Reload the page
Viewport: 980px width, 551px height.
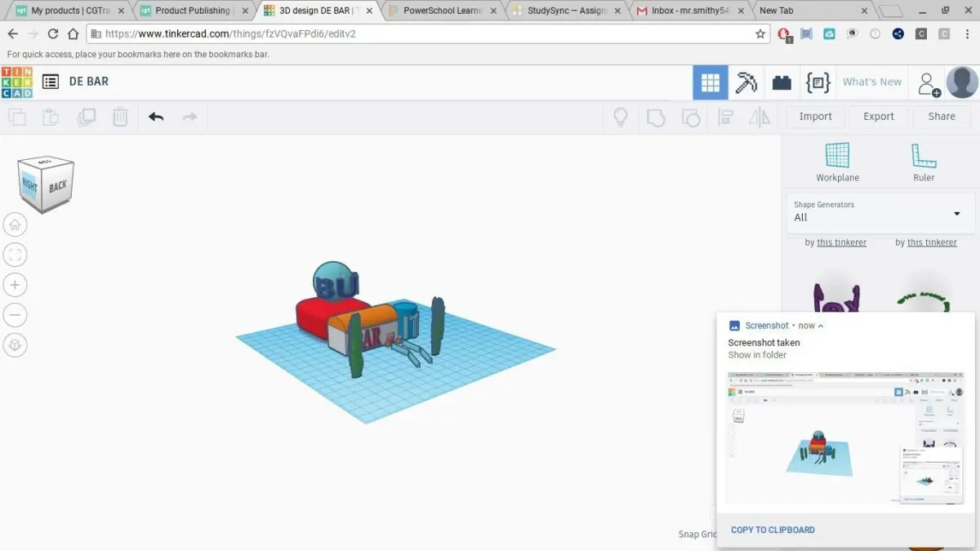click(x=53, y=33)
